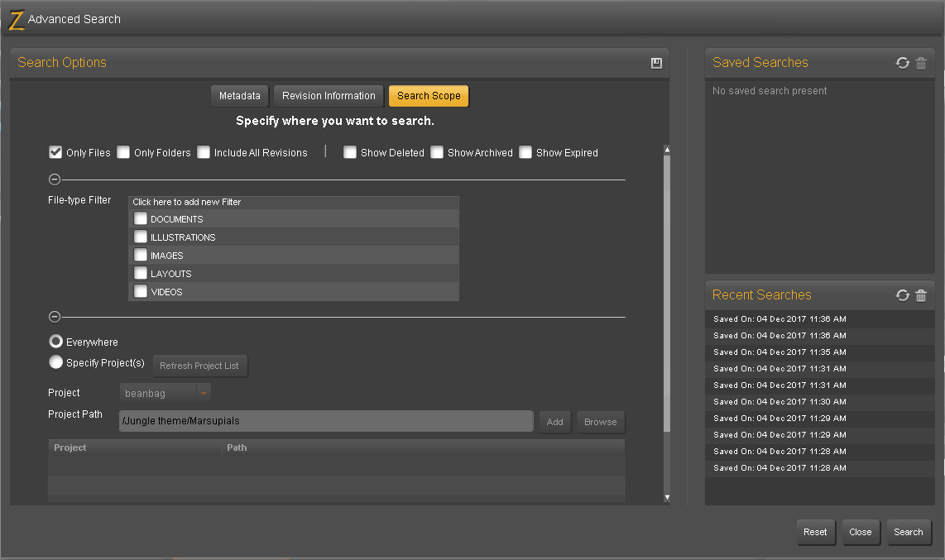This screenshot has height=560, width=945.
Task: Refresh the Recent Searches list
Action: (x=902, y=295)
